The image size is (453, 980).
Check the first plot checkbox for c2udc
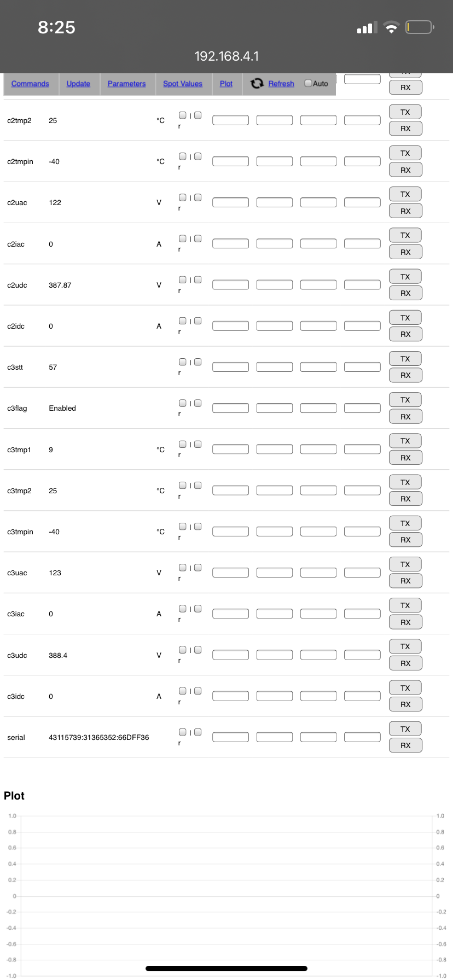point(183,279)
